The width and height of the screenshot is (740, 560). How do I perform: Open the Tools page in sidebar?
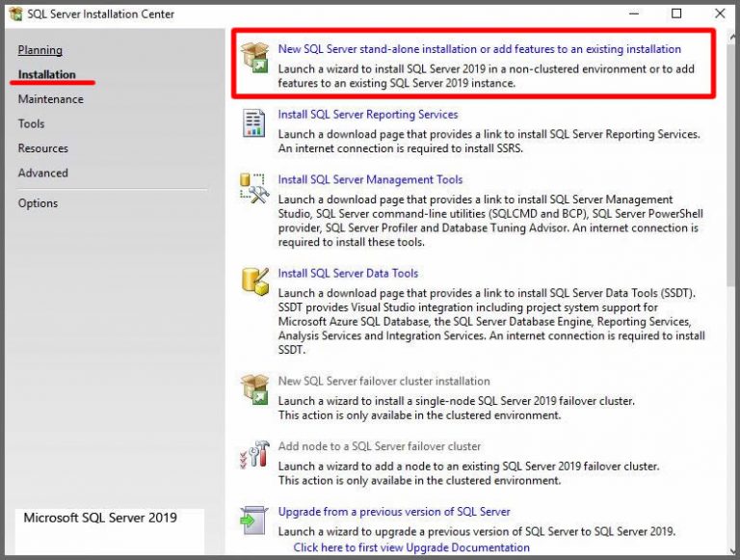pyautogui.click(x=31, y=123)
